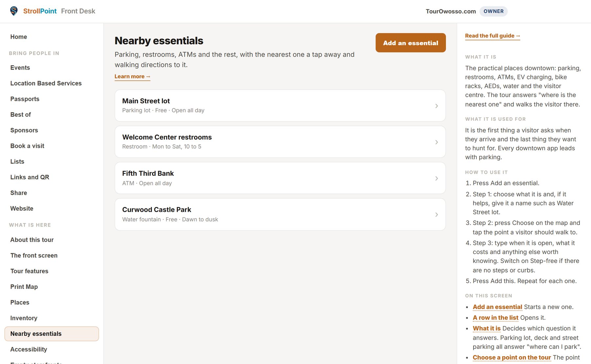Open About this tour
The height and width of the screenshot is (364, 591).
pos(52,240)
